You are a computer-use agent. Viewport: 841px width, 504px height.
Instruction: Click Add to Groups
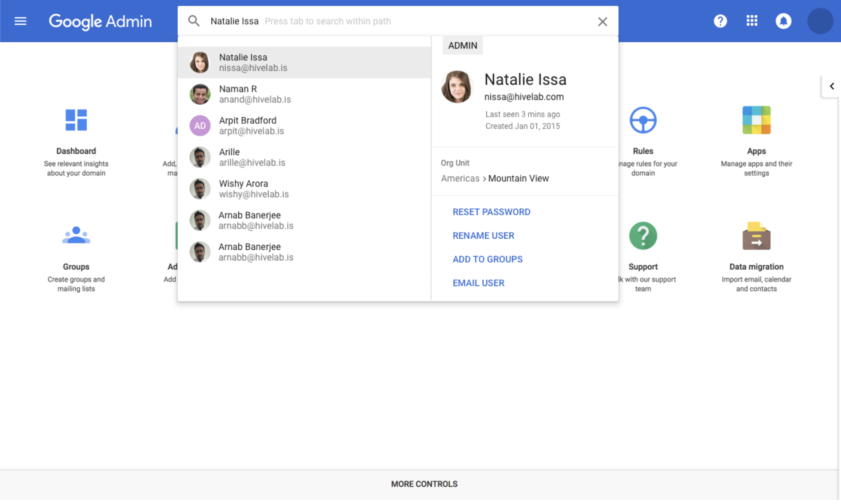coord(487,259)
